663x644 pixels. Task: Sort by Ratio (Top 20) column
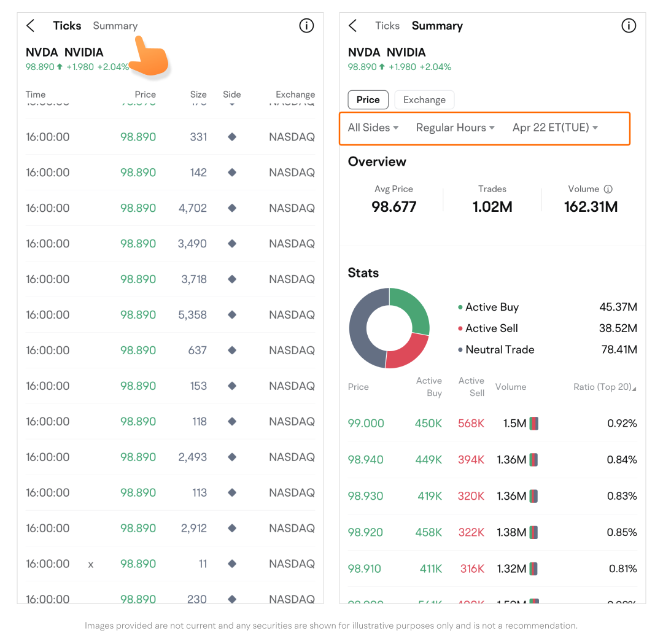(605, 387)
